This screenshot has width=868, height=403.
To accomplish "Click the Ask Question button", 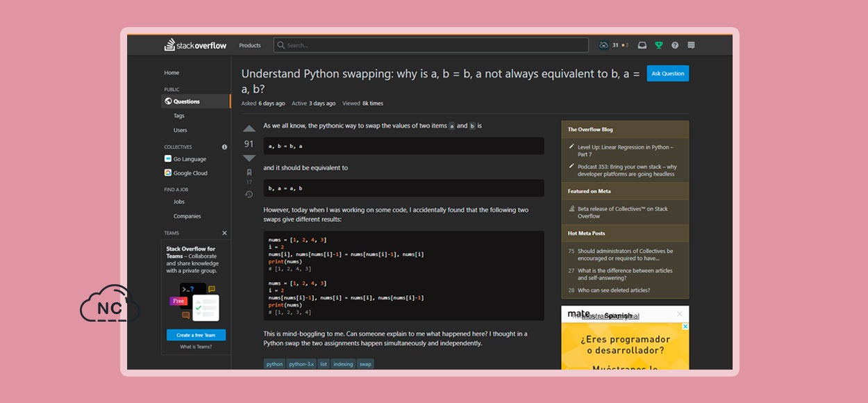I will [668, 74].
